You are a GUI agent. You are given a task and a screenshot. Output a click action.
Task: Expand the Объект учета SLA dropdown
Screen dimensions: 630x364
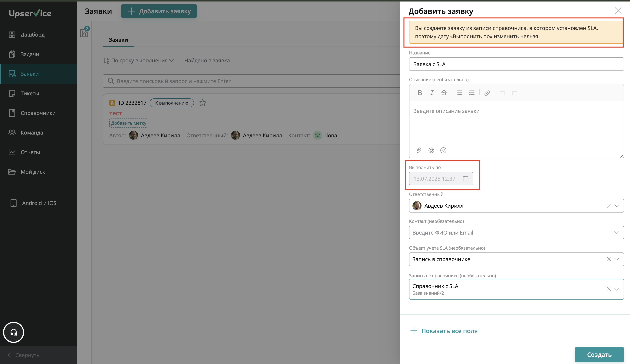pos(617,259)
